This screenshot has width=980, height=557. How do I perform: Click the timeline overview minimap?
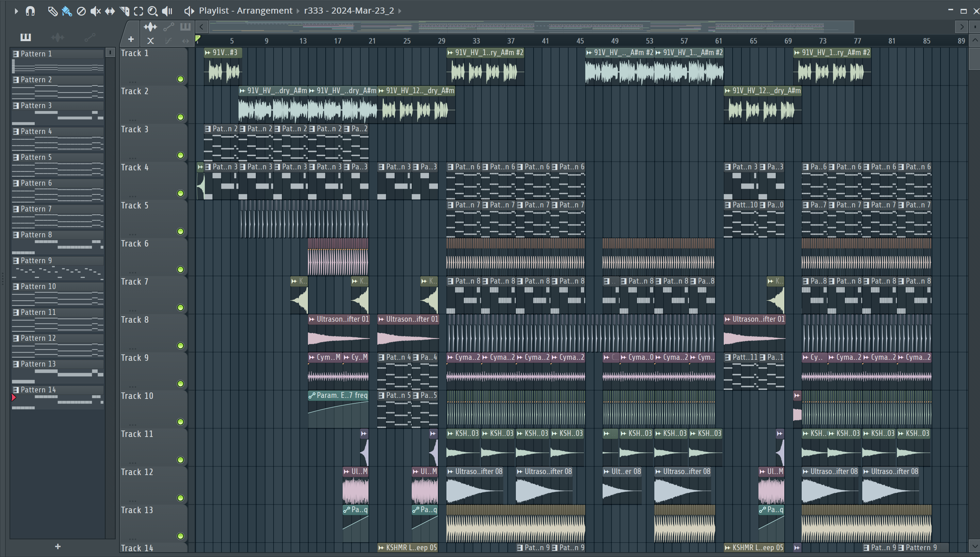(532, 27)
